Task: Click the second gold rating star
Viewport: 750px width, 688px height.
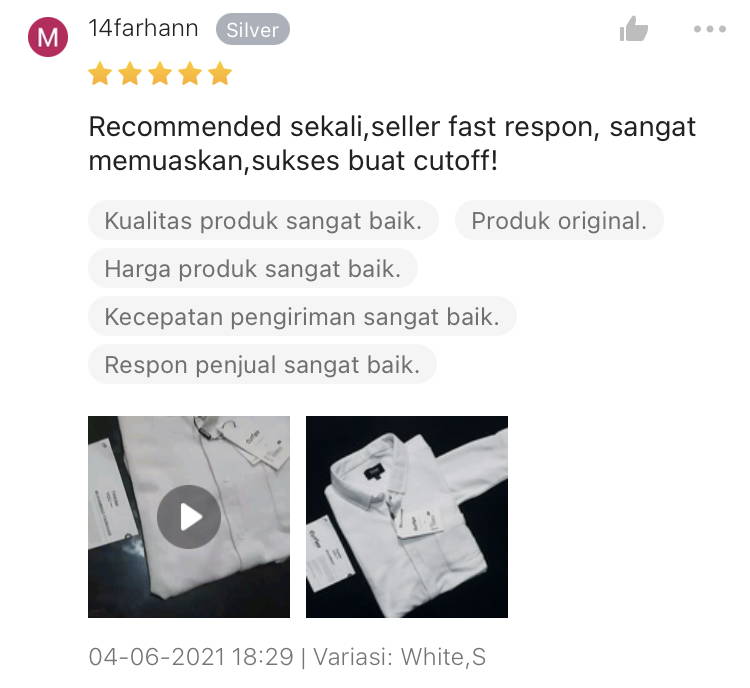Action: [130, 73]
